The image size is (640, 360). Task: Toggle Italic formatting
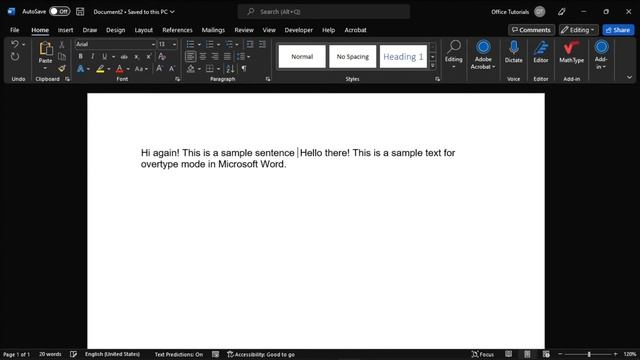92,56
